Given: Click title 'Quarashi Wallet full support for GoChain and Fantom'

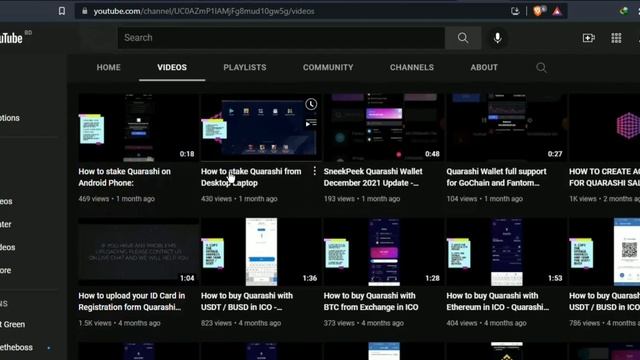Looking at the screenshot, I should [496, 177].
